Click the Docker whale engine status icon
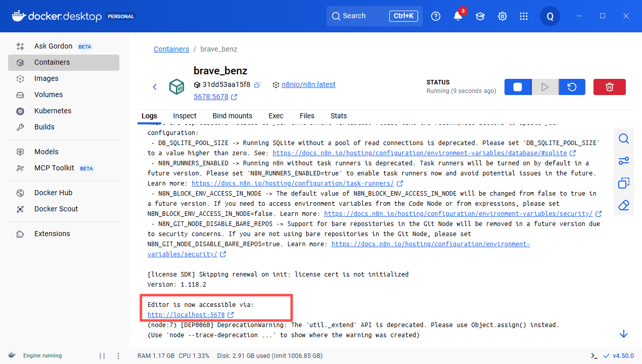642x364 pixels. point(12,355)
